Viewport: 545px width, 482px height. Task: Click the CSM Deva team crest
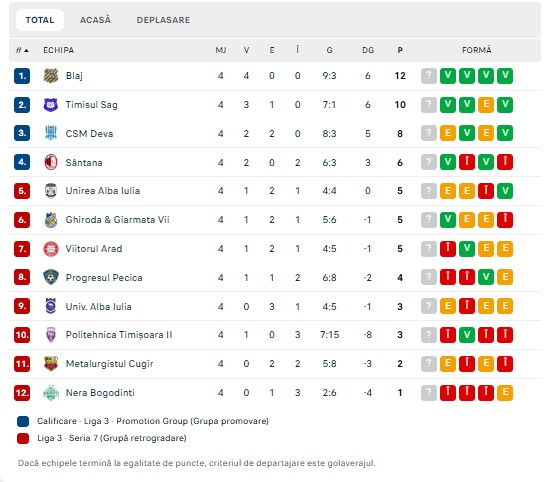pos(51,133)
